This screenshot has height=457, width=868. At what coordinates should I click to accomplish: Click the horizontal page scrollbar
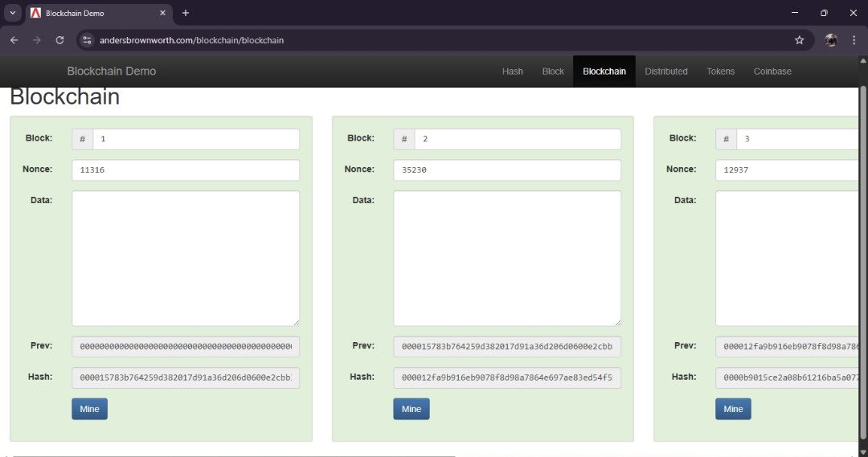(x=232, y=455)
